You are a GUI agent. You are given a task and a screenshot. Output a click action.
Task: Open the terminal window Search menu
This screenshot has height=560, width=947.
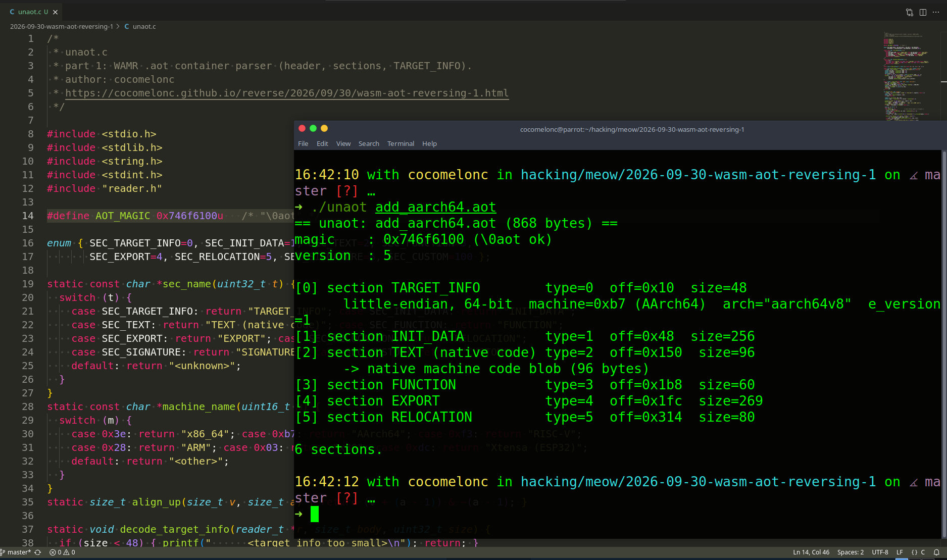369,143
